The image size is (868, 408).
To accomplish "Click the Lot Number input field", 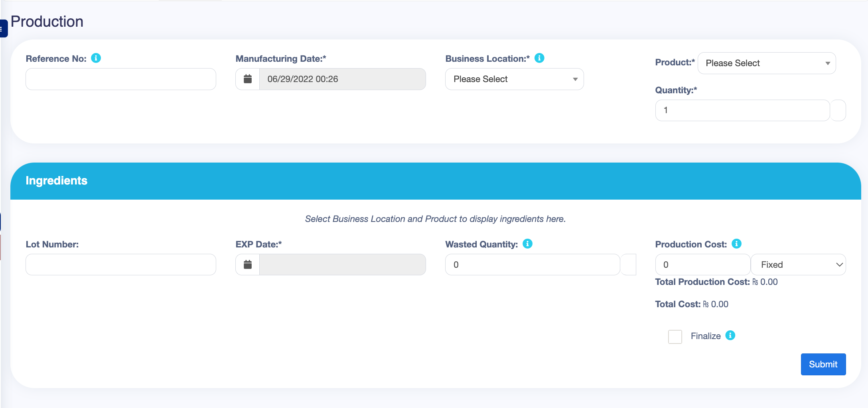I will pyautogui.click(x=120, y=264).
